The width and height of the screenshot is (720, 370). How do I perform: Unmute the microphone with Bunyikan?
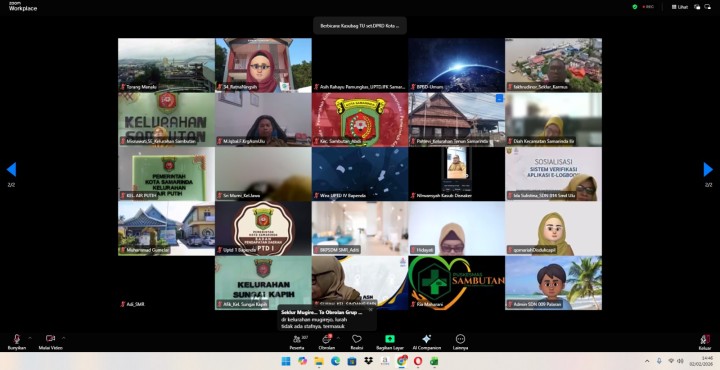(x=17, y=342)
